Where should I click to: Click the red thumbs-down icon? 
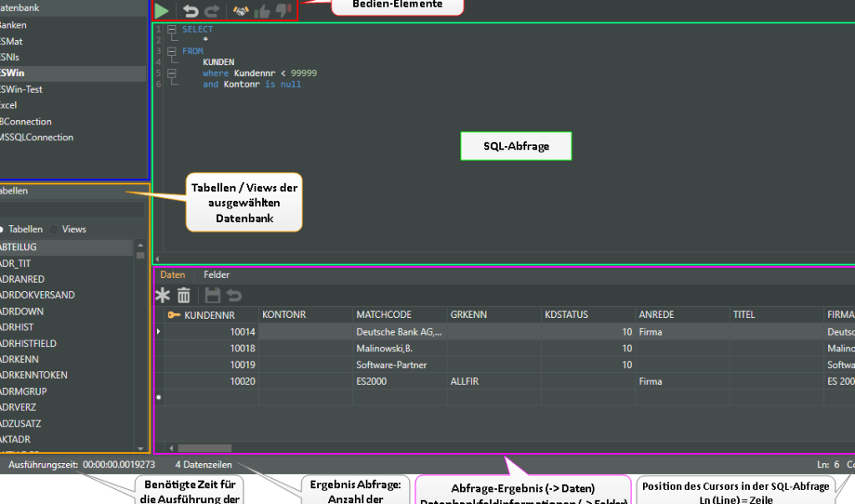click(284, 11)
